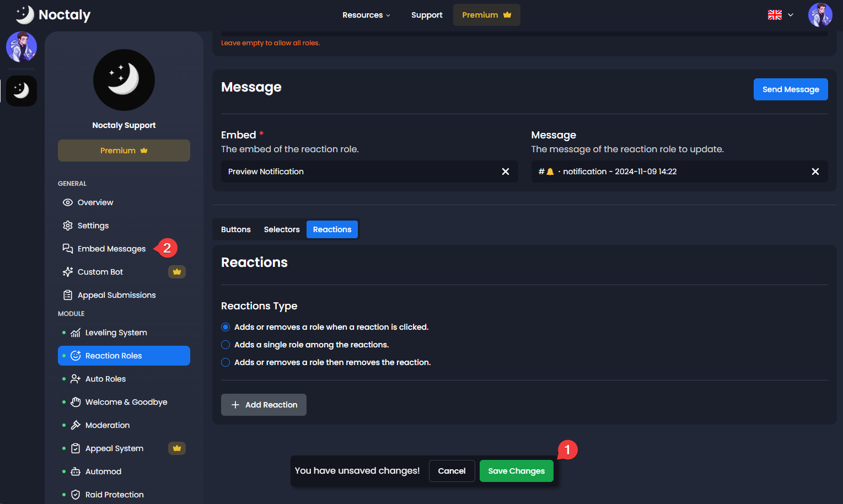Click the Settings gear icon
The width and height of the screenshot is (843, 504).
[x=68, y=226]
